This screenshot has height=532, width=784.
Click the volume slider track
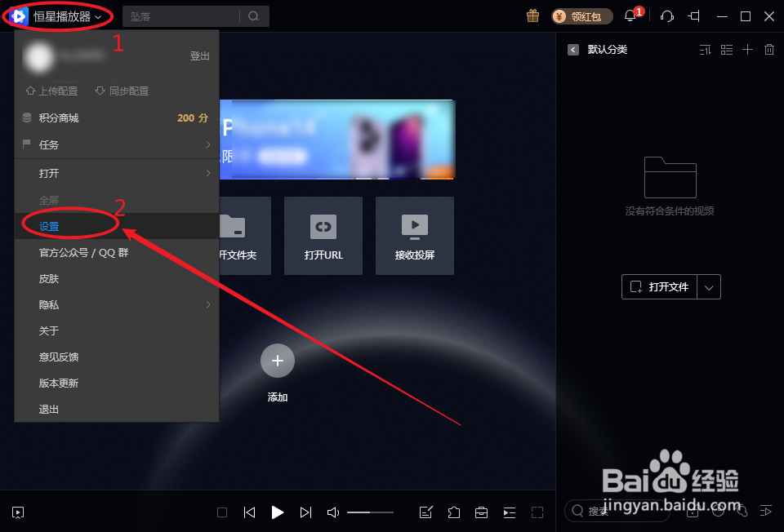click(371, 512)
